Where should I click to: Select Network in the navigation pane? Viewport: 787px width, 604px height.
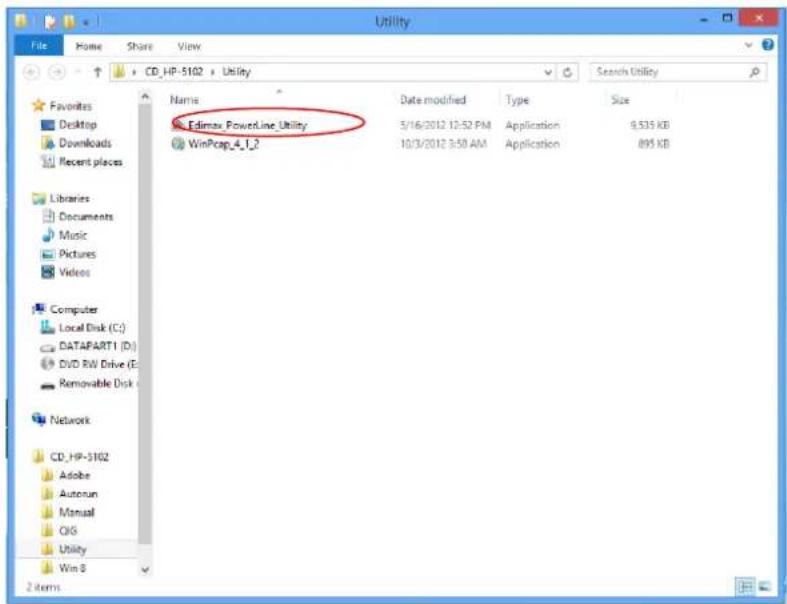pyautogui.click(x=70, y=420)
